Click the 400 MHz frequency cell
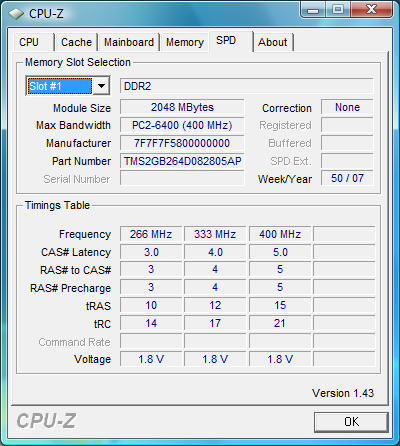Screen dimensions: 400x446 [x=280, y=234]
